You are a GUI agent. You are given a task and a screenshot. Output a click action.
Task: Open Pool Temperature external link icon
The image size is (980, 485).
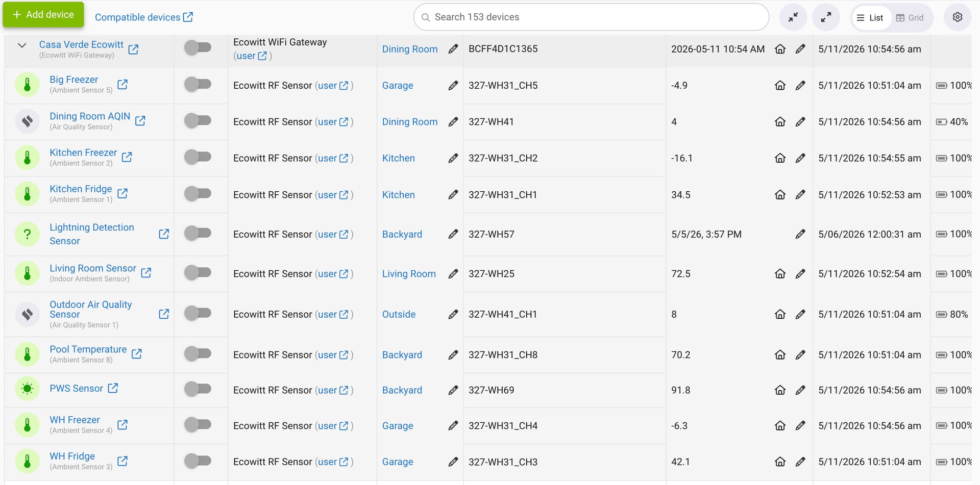pyautogui.click(x=137, y=353)
